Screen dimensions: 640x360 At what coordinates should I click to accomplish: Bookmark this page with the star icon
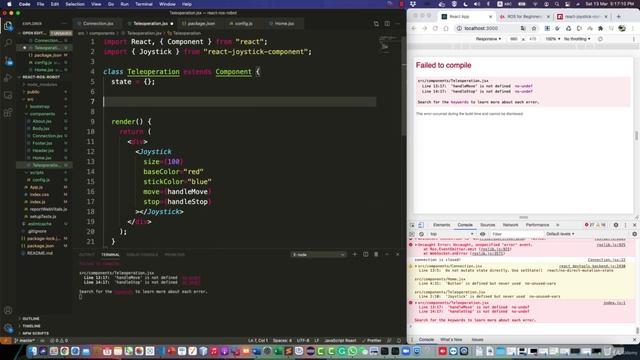[x=533, y=28]
